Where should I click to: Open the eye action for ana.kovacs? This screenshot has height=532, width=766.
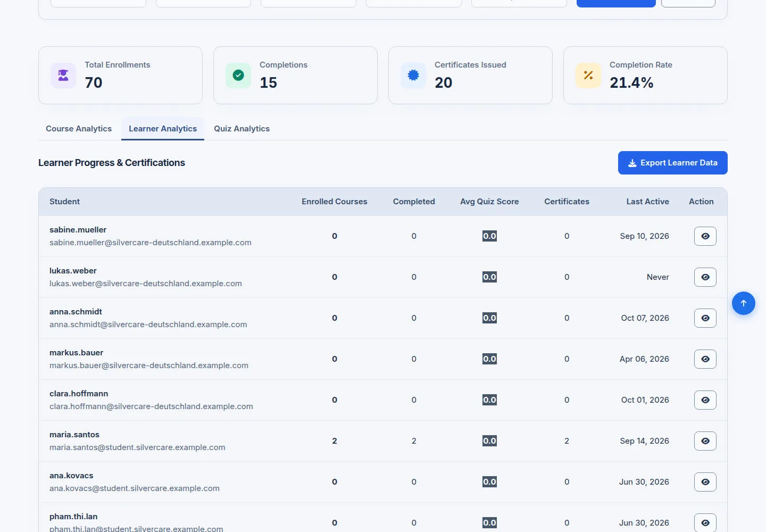[705, 482]
